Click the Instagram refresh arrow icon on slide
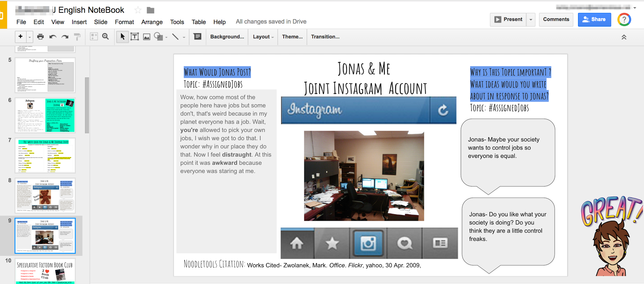 click(x=443, y=110)
